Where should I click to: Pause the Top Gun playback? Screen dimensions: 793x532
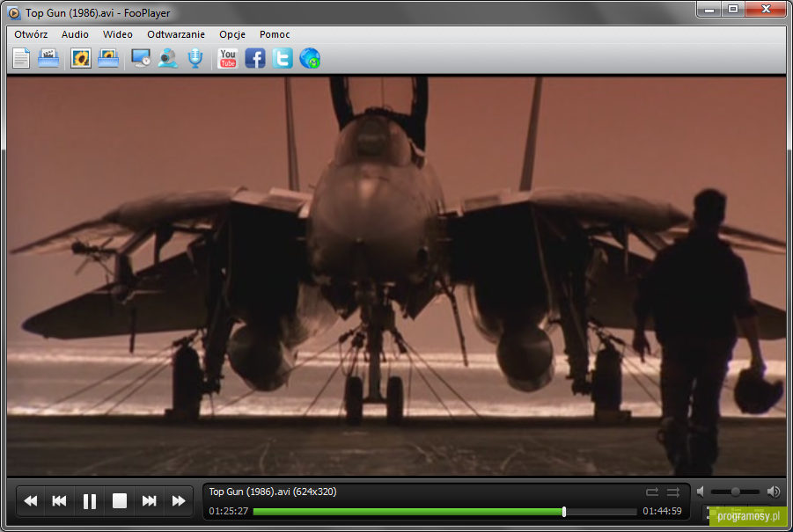(90, 500)
